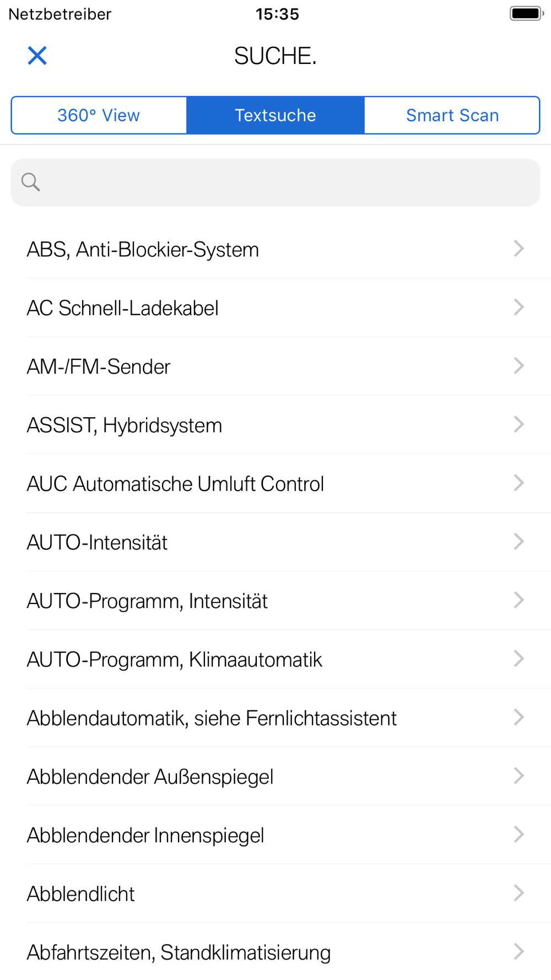Click chevron icon for AUTO-Programm, Intensität

(x=518, y=600)
